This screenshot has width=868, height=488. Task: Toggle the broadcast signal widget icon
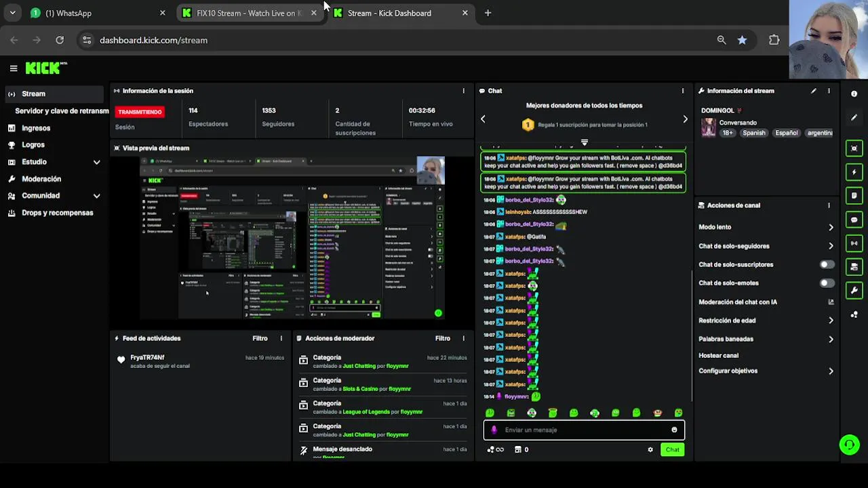[x=854, y=243]
